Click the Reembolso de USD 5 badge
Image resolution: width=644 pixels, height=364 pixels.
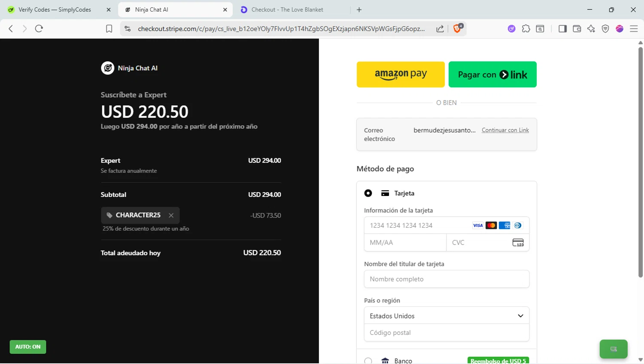point(498,361)
